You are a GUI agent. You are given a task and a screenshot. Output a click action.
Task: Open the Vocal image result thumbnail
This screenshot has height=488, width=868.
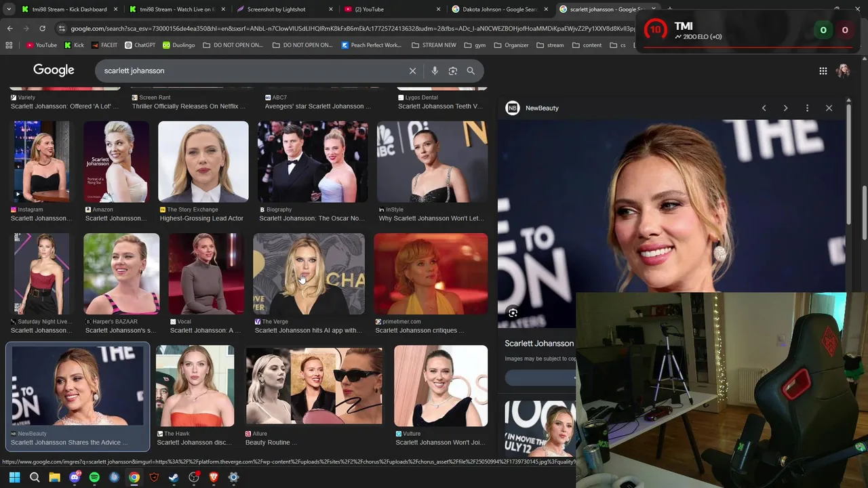pyautogui.click(x=206, y=274)
